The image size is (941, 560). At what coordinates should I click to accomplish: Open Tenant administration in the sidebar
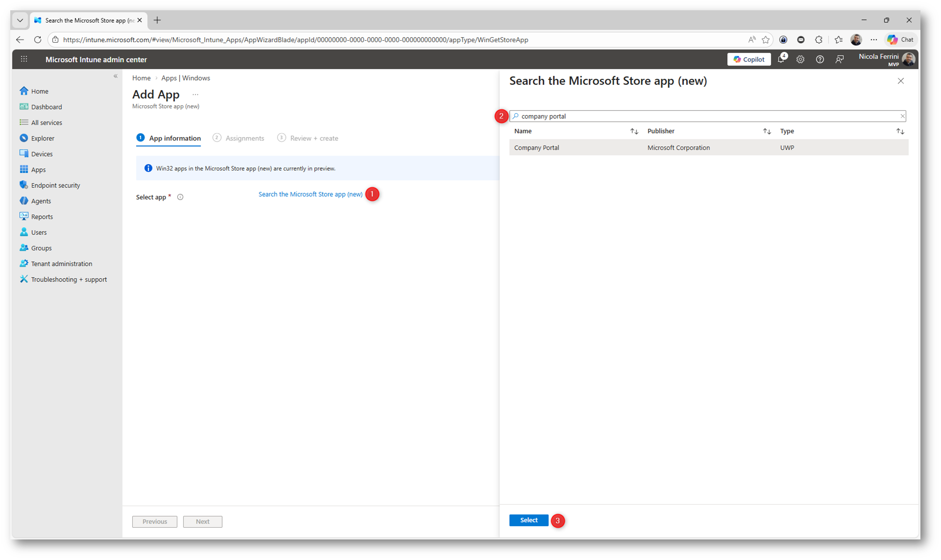click(61, 263)
